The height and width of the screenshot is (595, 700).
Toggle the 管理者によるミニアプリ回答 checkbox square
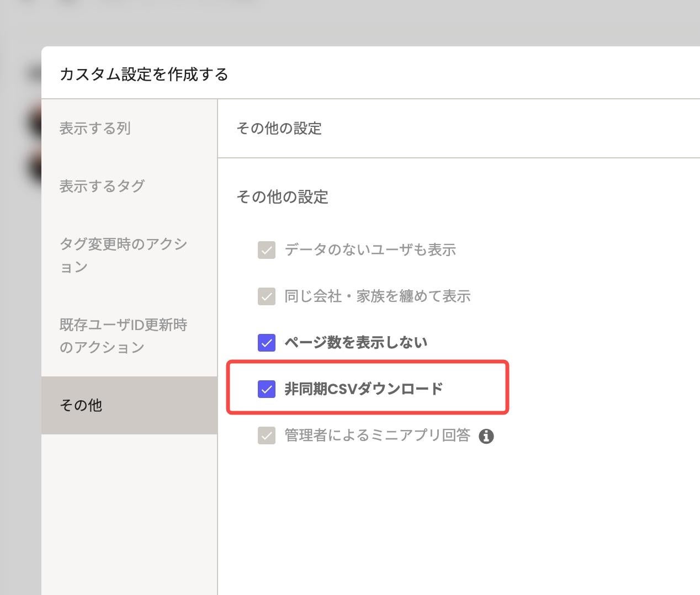[267, 436]
